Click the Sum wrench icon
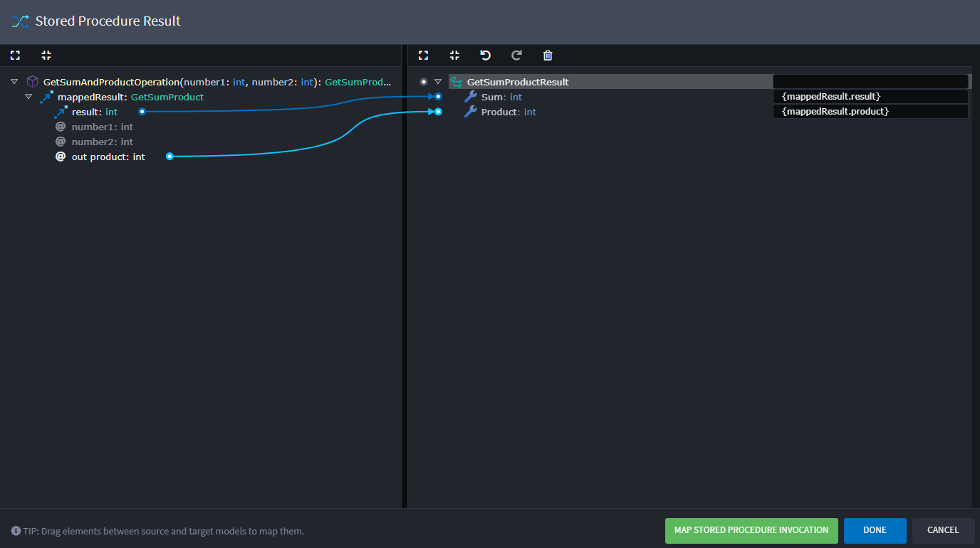 470,97
